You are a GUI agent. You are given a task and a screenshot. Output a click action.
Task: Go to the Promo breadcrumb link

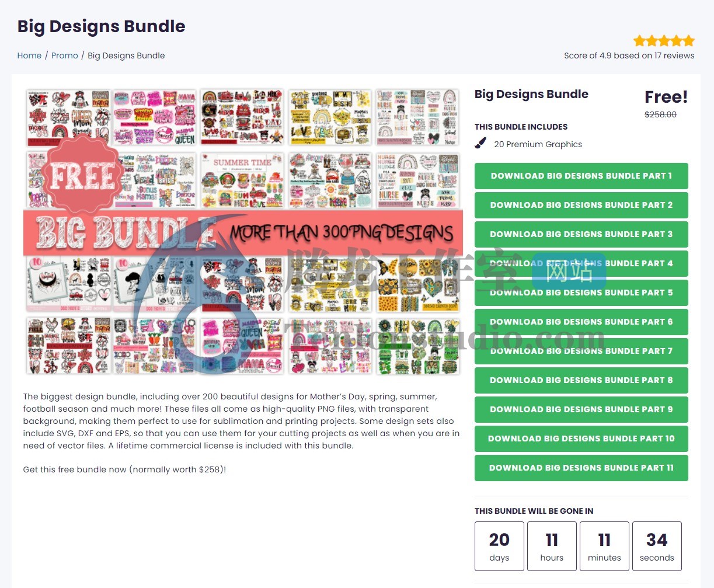pos(65,55)
